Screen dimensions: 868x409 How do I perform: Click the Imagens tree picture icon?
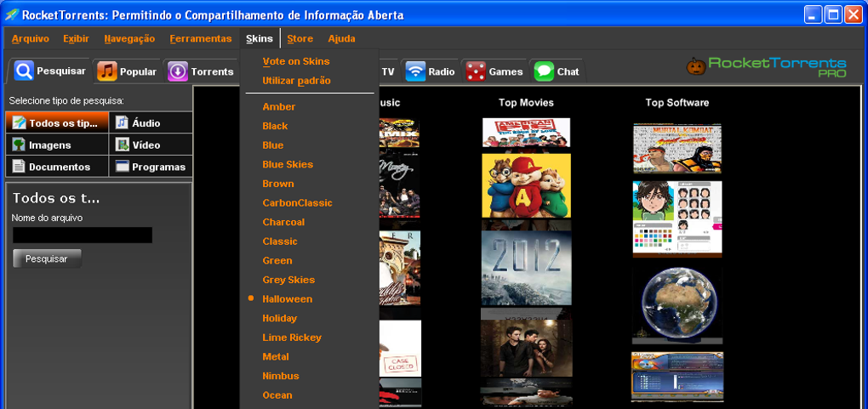tap(19, 145)
